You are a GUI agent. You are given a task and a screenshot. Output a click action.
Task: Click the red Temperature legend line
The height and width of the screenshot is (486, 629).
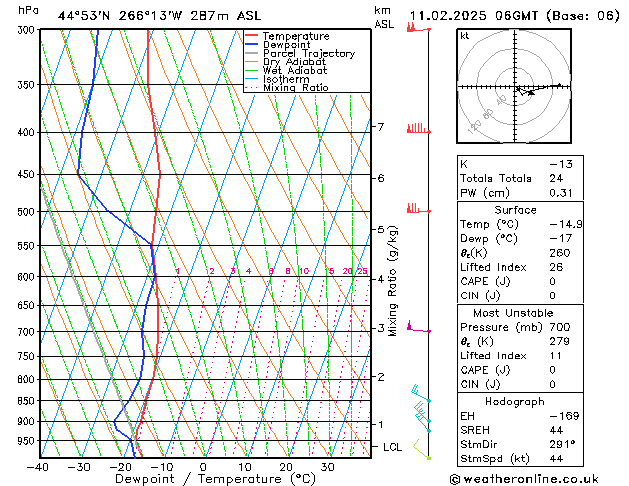[251, 36]
